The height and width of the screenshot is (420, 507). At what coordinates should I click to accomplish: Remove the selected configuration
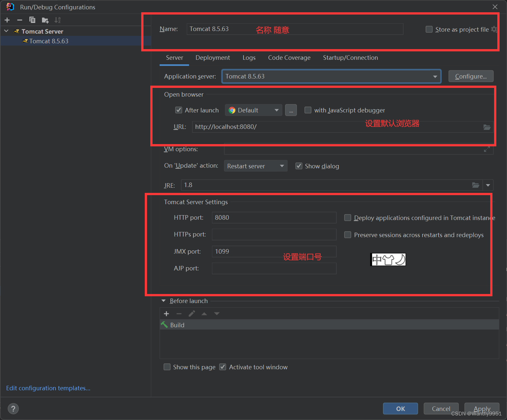20,20
